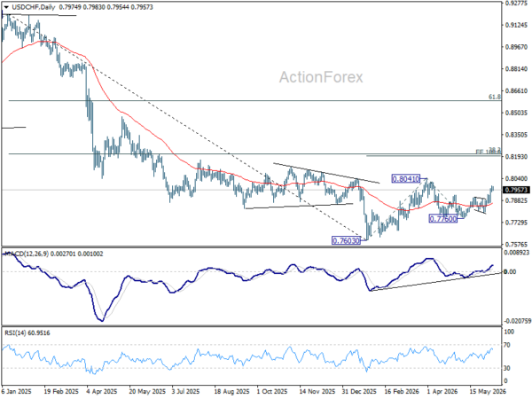Viewport: 532px width, 399px height.
Task: Select the 0.91245 price axis value
Action: pos(516,25)
